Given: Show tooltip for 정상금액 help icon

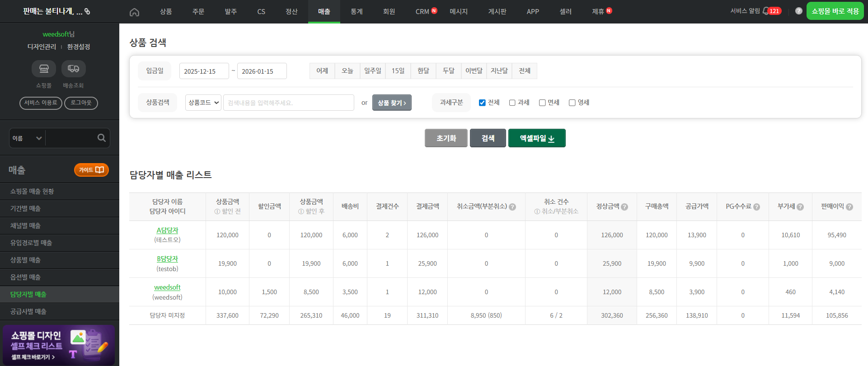Looking at the screenshot, I should point(624,207).
